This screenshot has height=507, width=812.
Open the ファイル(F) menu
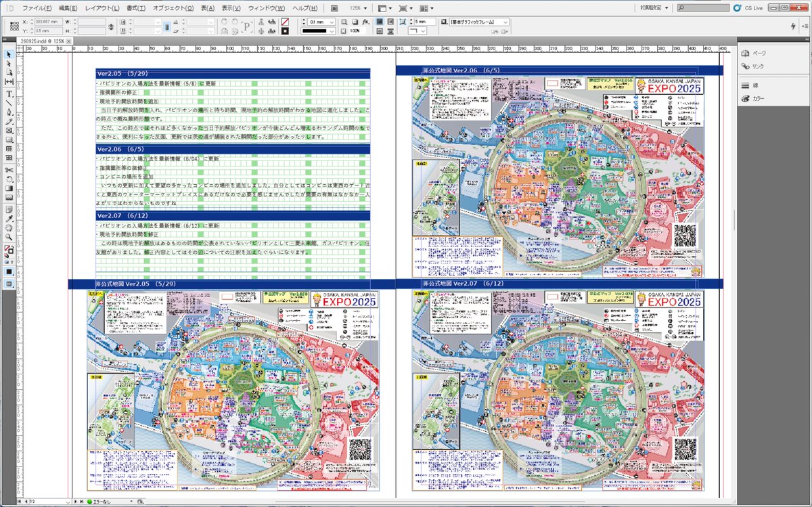[x=37, y=7]
